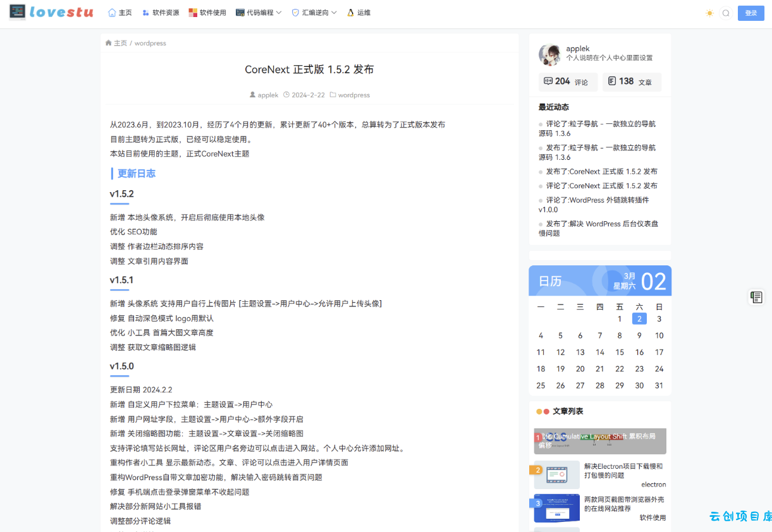Image resolution: width=772 pixels, height=532 pixels.
Task: Open activity 评论了:CoreNext 正式版 1.5.2 发布
Action: coord(601,186)
